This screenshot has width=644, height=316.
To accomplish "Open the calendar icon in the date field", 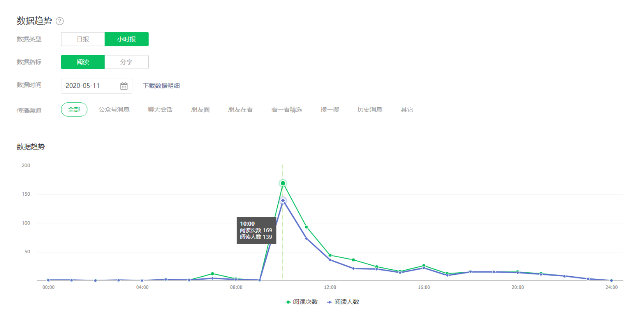I will coord(124,86).
